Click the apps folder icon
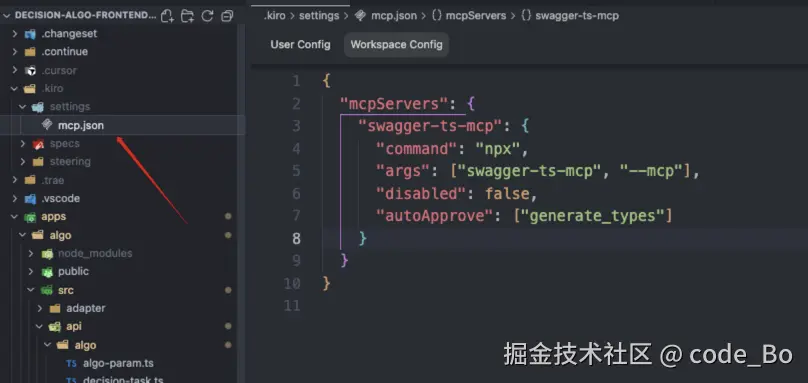This screenshot has width=808, height=383. pos(30,217)
